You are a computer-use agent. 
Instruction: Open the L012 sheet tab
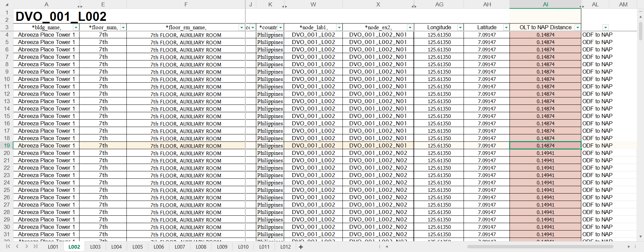285,247
